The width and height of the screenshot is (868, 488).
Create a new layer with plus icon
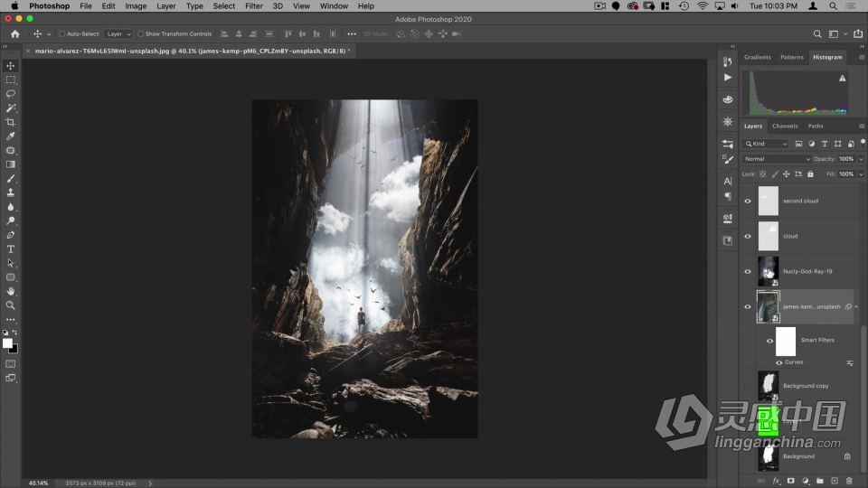pyautogui.click(x=835, y=481)
